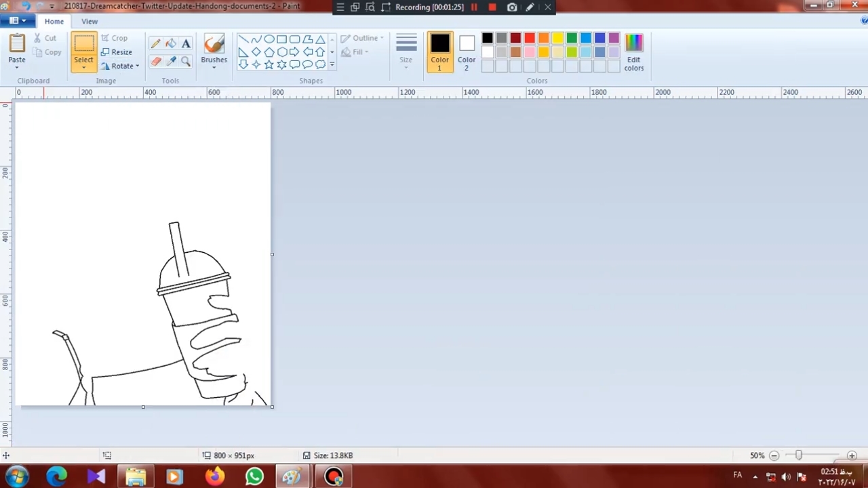Take a screenshot with recorder camera icon
Screen dimensions: 868x488
click(512, 7)
